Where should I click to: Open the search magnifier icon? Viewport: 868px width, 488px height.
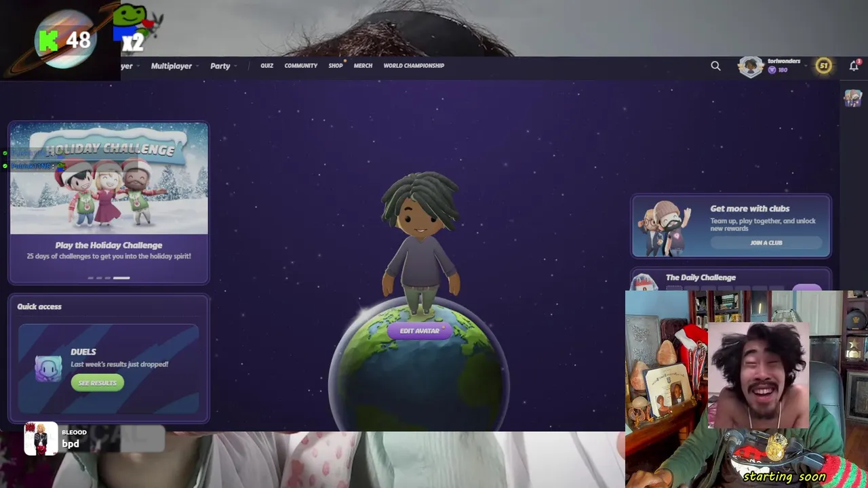coord(715,66)
